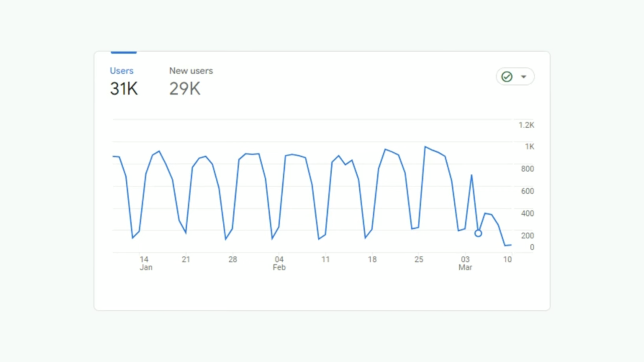Viewport: 644px width, 362px height.
Task: Click the 31K users total value
Action: (x=124, y=89)
